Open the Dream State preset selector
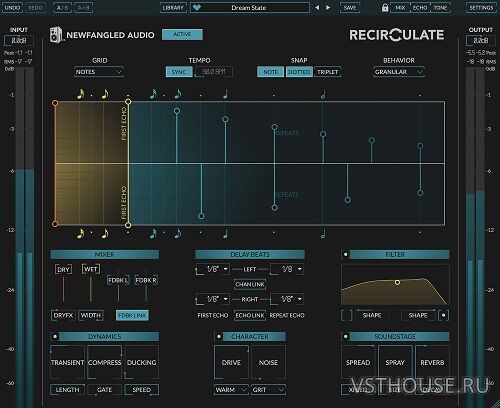This screenshot has height=408, width=500. (x=250, y=7)
